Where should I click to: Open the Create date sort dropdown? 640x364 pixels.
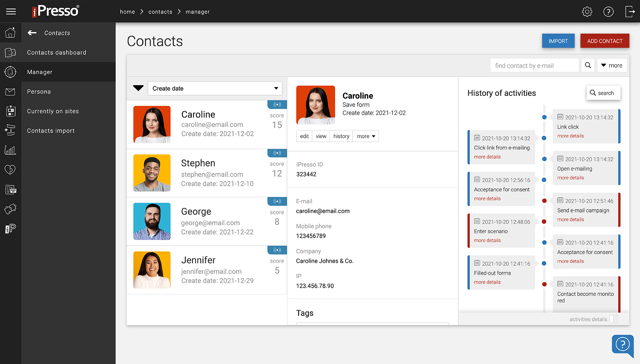click(x=215, y=88)
